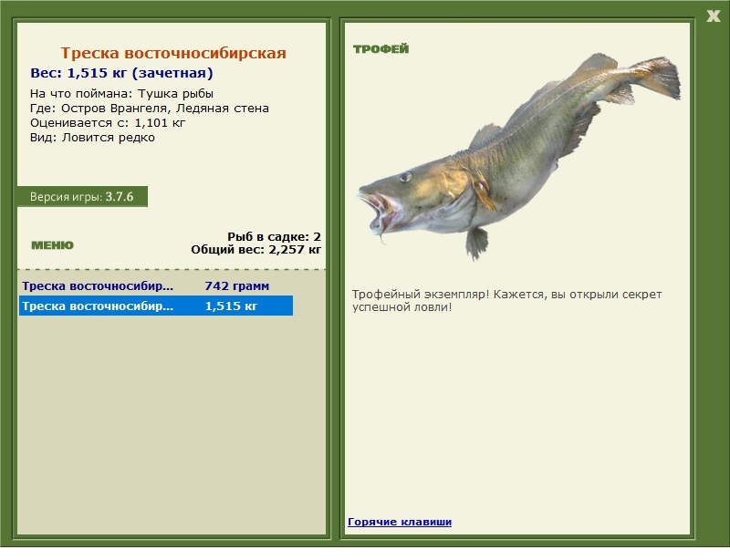Open the МЕНЮ menu

click(x=52, y=245)
